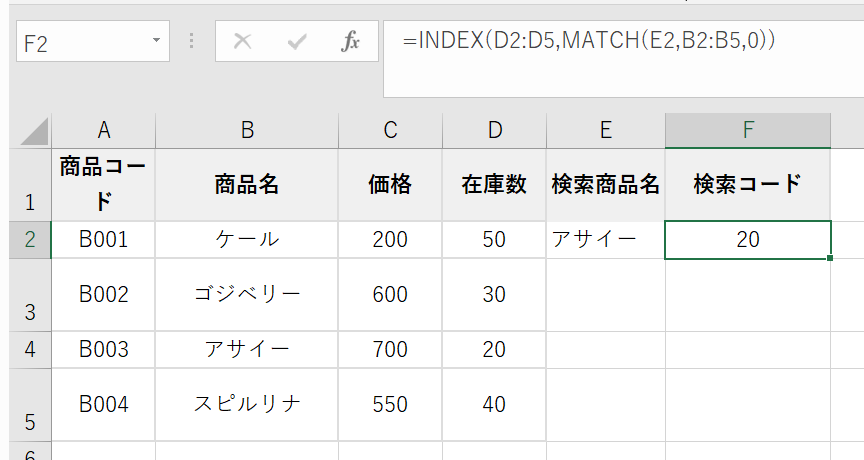
Task: Click cell A4 with code B003
Action: pos(103,350)
